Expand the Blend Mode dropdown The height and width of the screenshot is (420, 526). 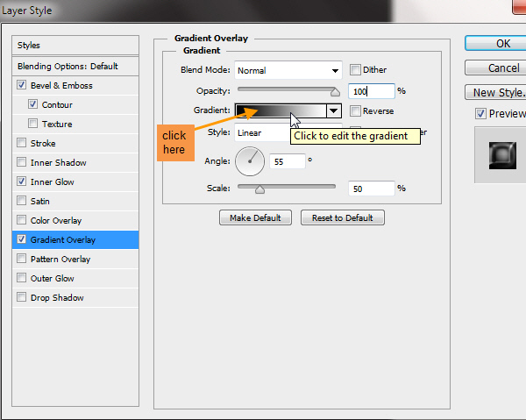[288, 70]
